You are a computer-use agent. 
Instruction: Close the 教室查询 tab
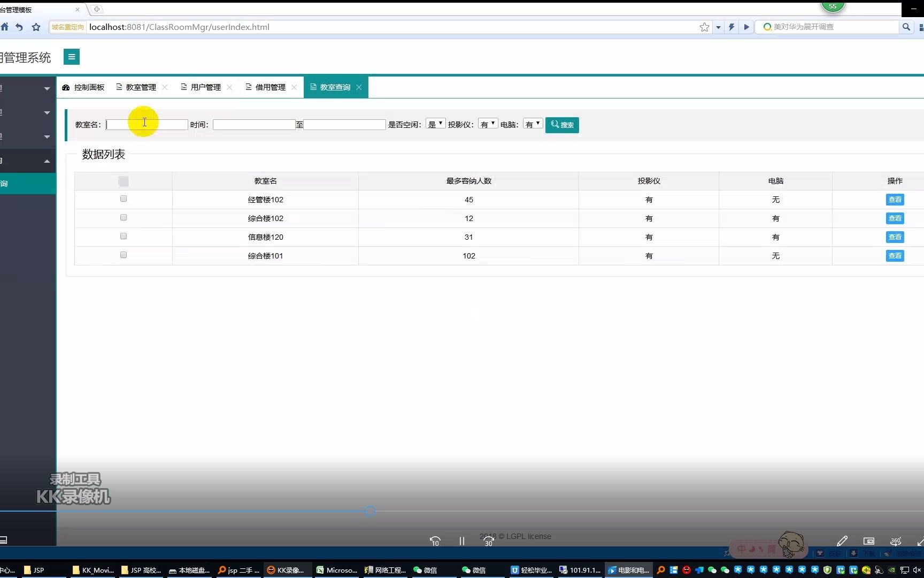359,87
